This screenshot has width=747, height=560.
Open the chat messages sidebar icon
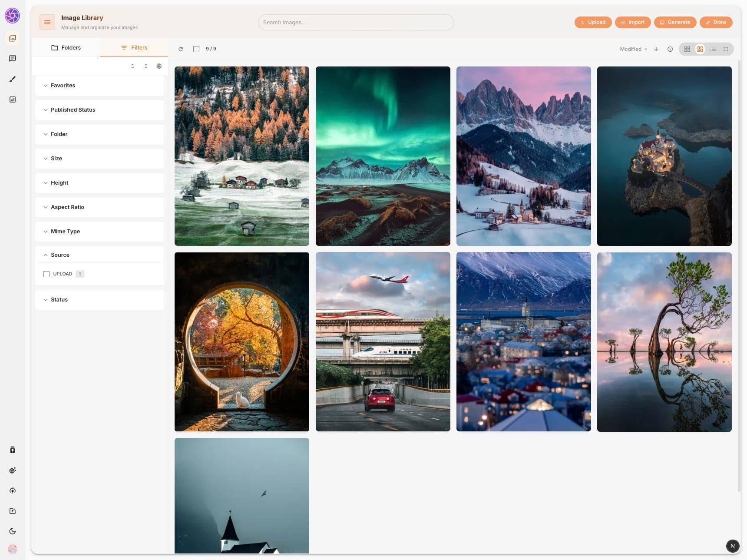pyautogui.click(x=13, y=58)
